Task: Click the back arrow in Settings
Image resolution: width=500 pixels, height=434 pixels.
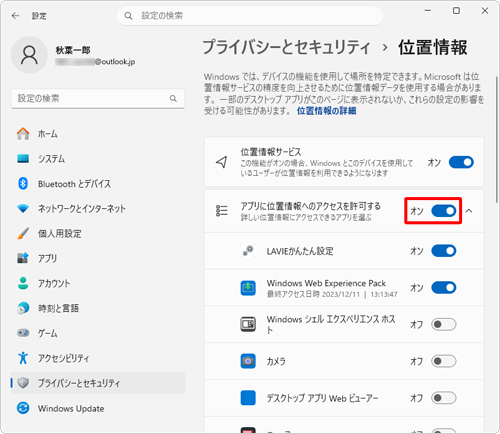Action: 15,16
